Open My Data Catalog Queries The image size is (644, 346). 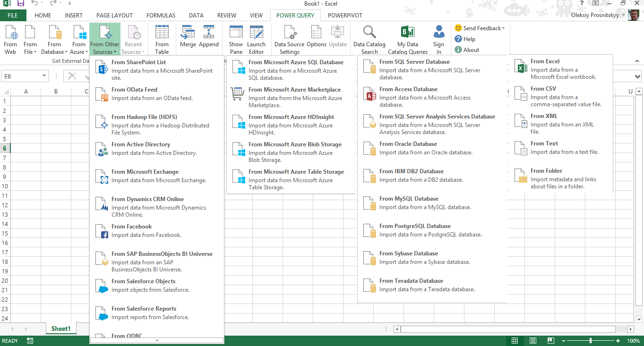408,40
